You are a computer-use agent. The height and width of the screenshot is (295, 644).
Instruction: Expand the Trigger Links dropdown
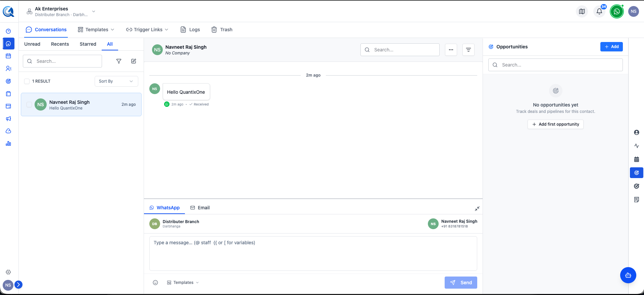147,30
